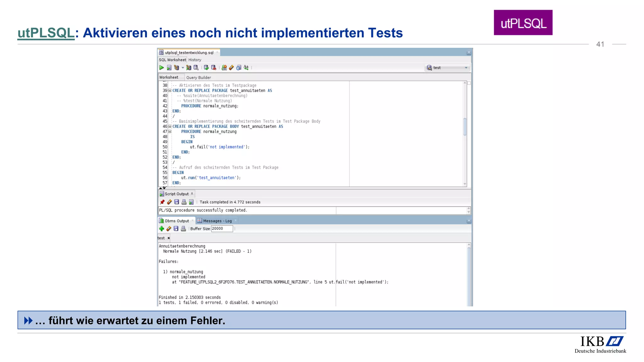Click the 'Normale Nutzung [2.146 sec] (FAILED - 1)' line
Screen dimensions: 644x362
[x=207, y=251]
